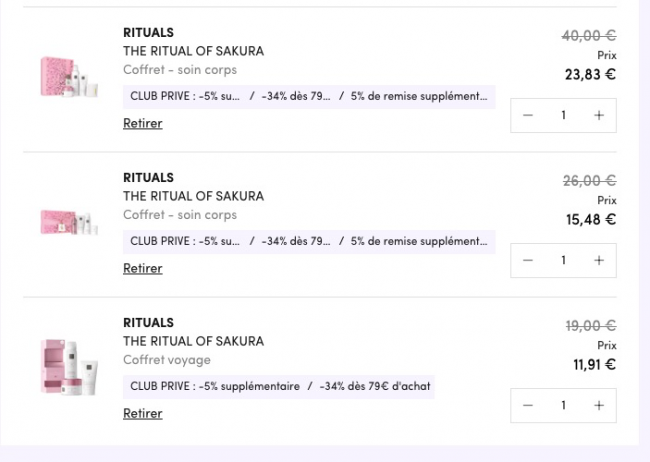Decrease quantity of 23,83 € Sakura coffret
The height and width of the screenshot is (462, 650).
pyautogui.click(x=528, y=115)
